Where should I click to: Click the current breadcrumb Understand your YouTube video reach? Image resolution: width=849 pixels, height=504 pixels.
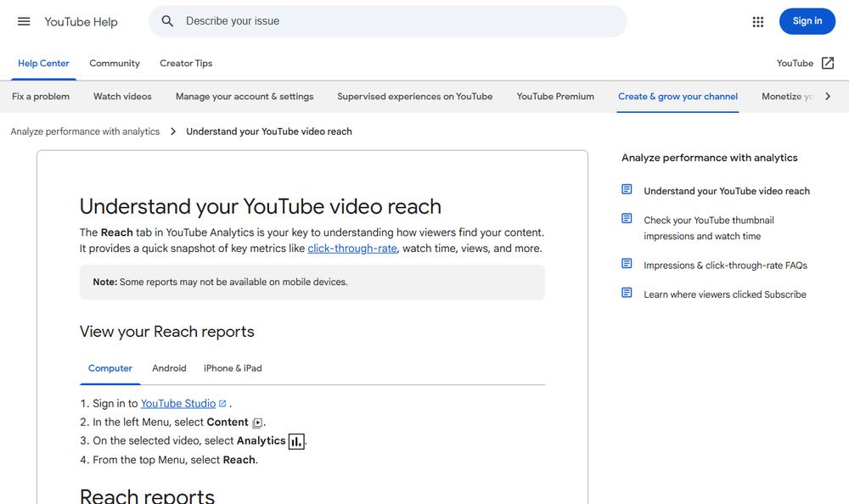click(x=268, y=132)
